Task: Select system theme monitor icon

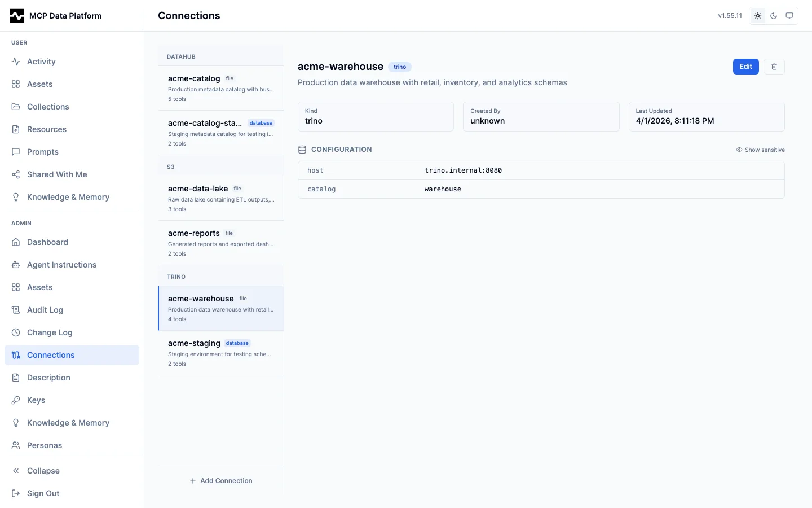Action: (x=789, y=16)
